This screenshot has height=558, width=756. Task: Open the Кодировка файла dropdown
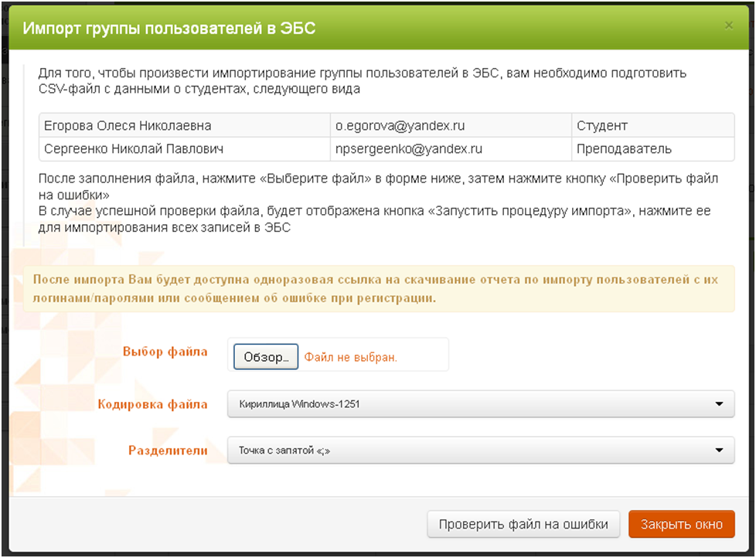click(x=480, y=403)
